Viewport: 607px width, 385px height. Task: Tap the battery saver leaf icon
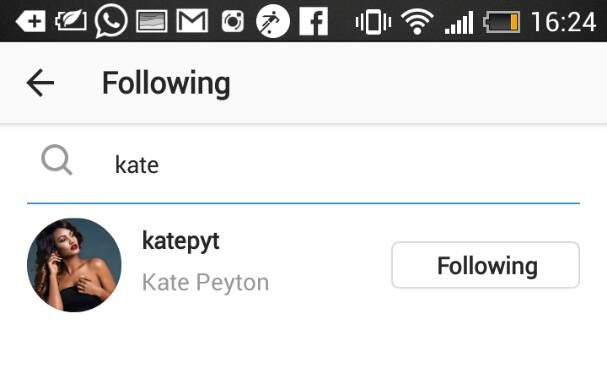tap(71, 21)
